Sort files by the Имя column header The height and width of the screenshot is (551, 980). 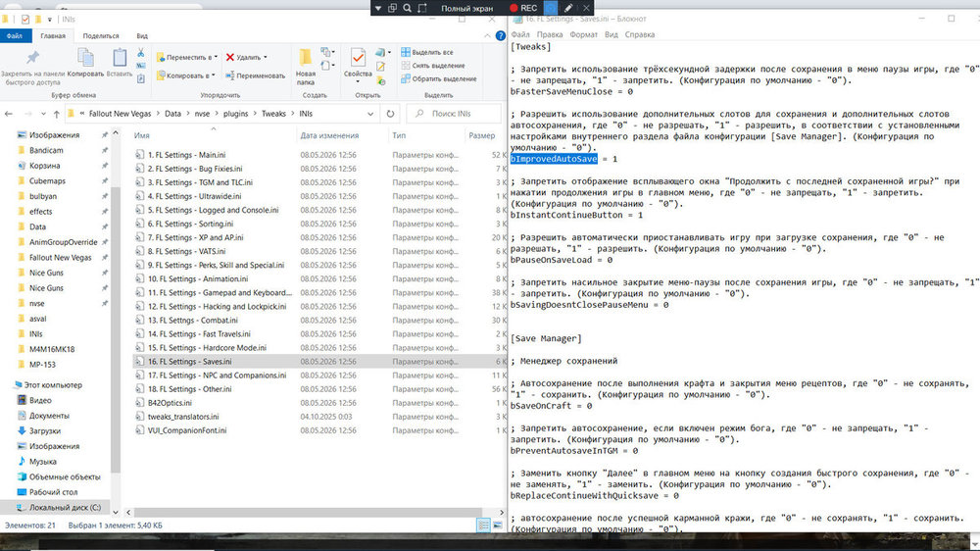click(x=141, y=135)
